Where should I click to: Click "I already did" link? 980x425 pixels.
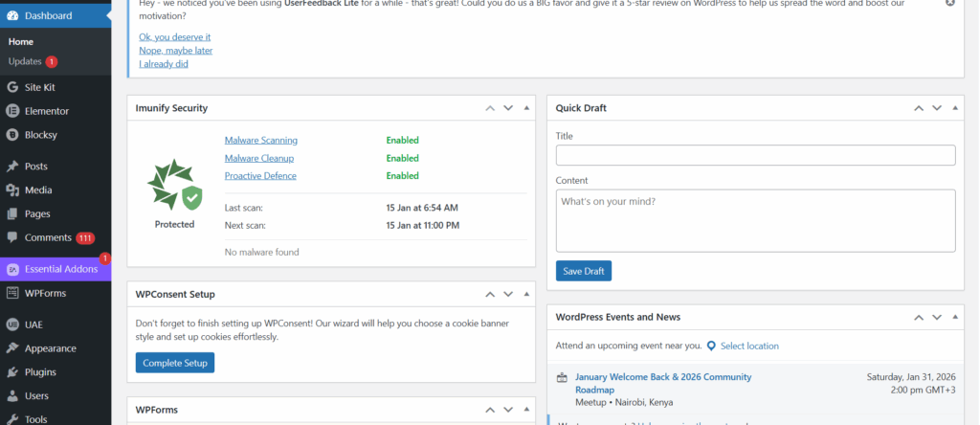(x=164, y=64)
